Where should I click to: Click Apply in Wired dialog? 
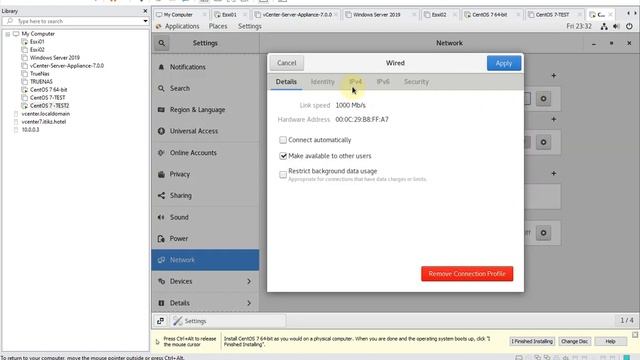click(504, 63)
